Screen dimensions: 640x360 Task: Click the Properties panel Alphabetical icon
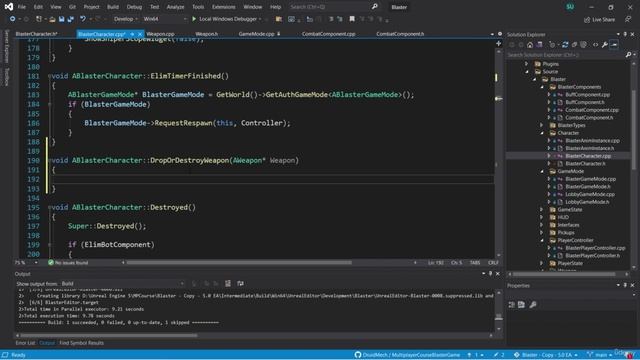(x=521, y=304)
